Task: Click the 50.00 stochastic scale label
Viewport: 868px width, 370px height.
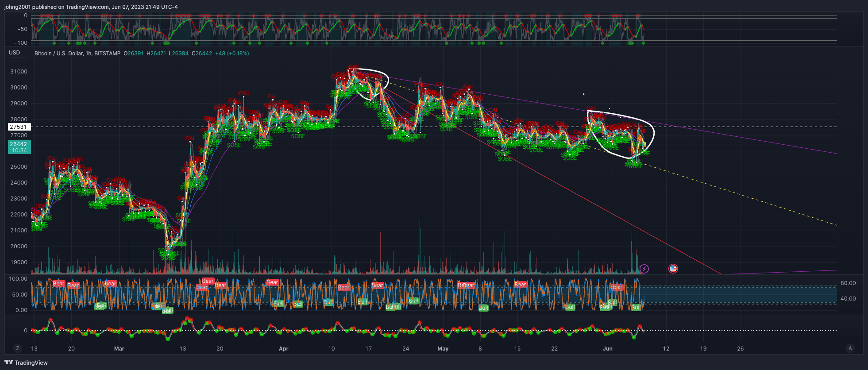Action: point(20,295)
